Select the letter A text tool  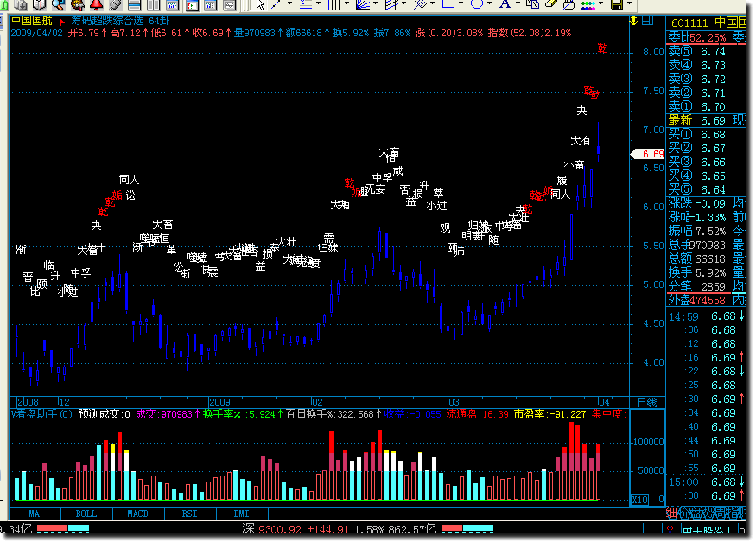point(505,4)
